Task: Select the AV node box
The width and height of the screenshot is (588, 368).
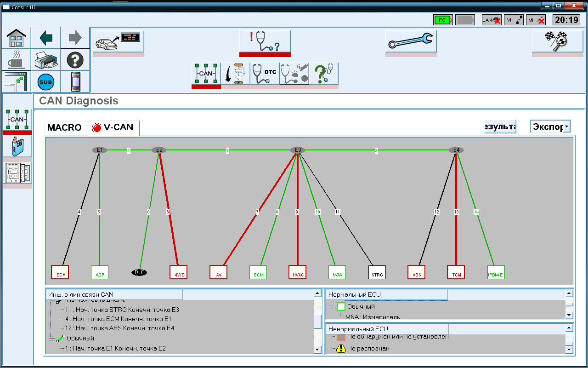Action: click(x=218, y=272)
